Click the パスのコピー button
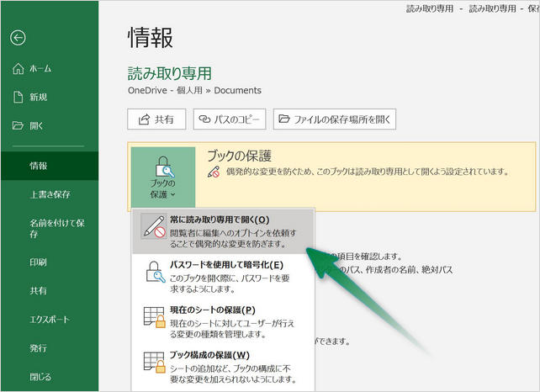 [230, 119]
